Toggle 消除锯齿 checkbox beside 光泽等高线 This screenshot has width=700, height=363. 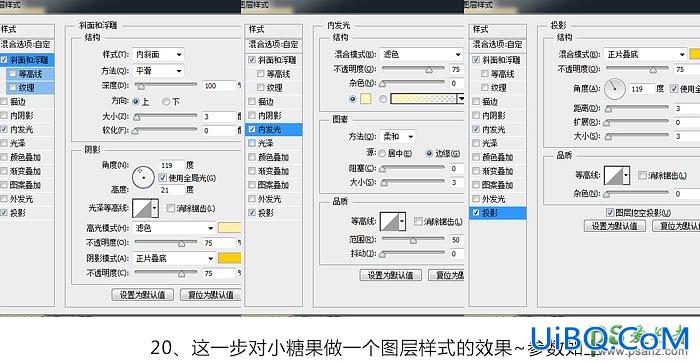point(170,208)
